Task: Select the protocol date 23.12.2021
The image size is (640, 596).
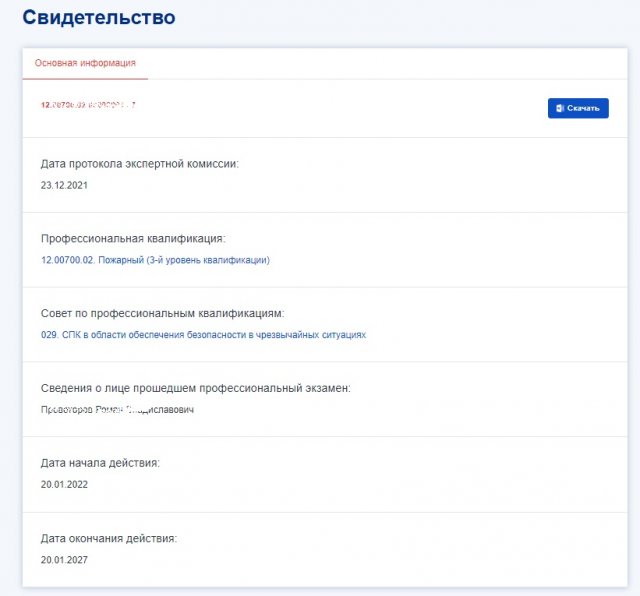Action: [x=65, y=185]
